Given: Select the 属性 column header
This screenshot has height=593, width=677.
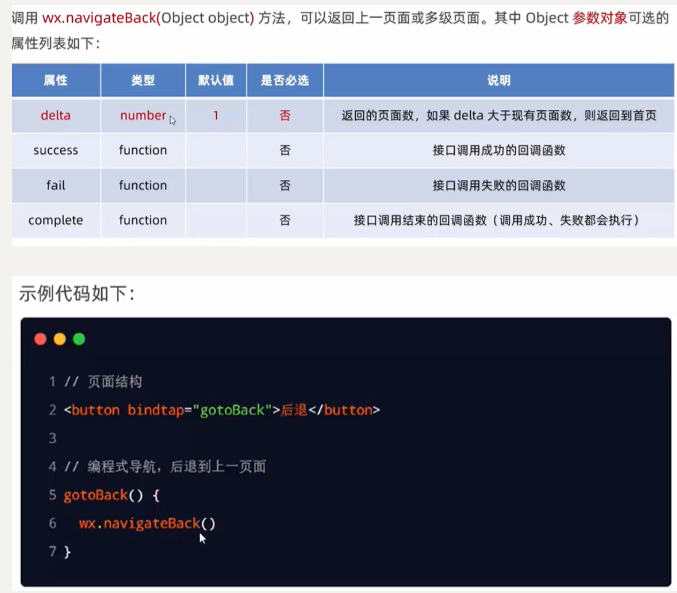Looking at the screenshot, I should tap(56, 80).
